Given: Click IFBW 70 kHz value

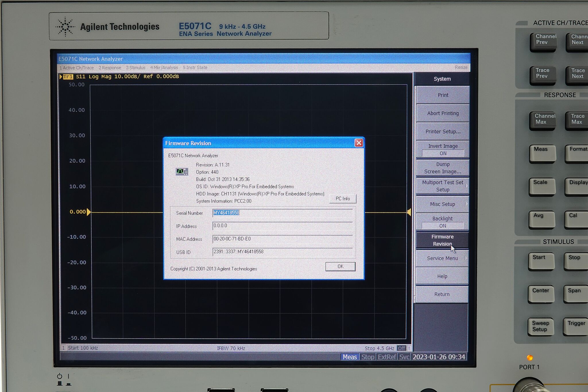Looking at the screenshot, I should click(231, 348).
